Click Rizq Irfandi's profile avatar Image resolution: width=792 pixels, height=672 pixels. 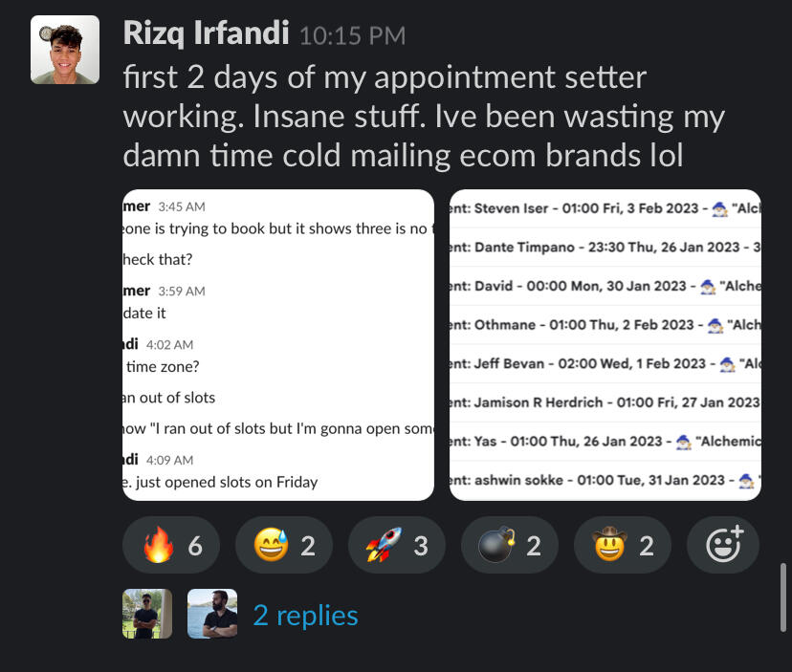point(65,50)
